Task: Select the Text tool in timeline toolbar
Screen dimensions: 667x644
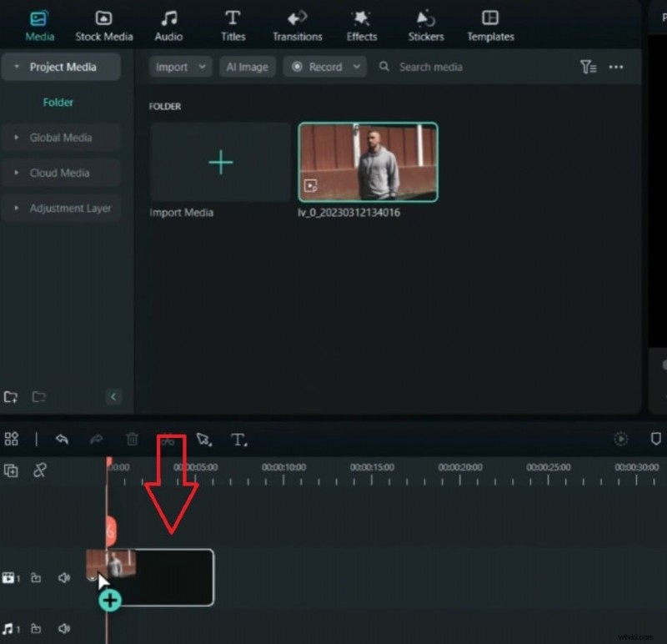Action: [240, 439]
